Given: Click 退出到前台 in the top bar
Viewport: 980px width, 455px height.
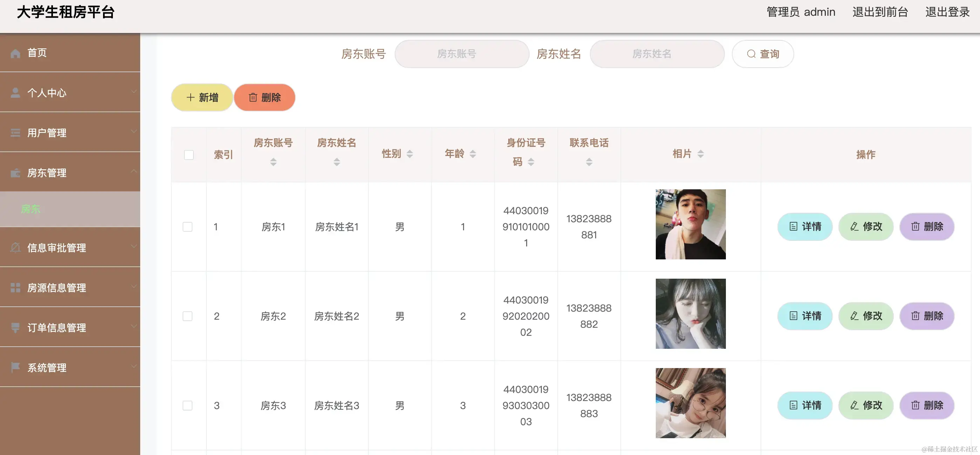Looking at the screenshot, I should click(879, 12).
